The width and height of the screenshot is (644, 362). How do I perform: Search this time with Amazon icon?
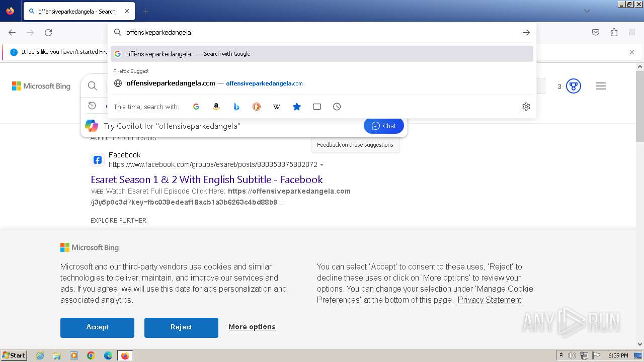point(216,107)
